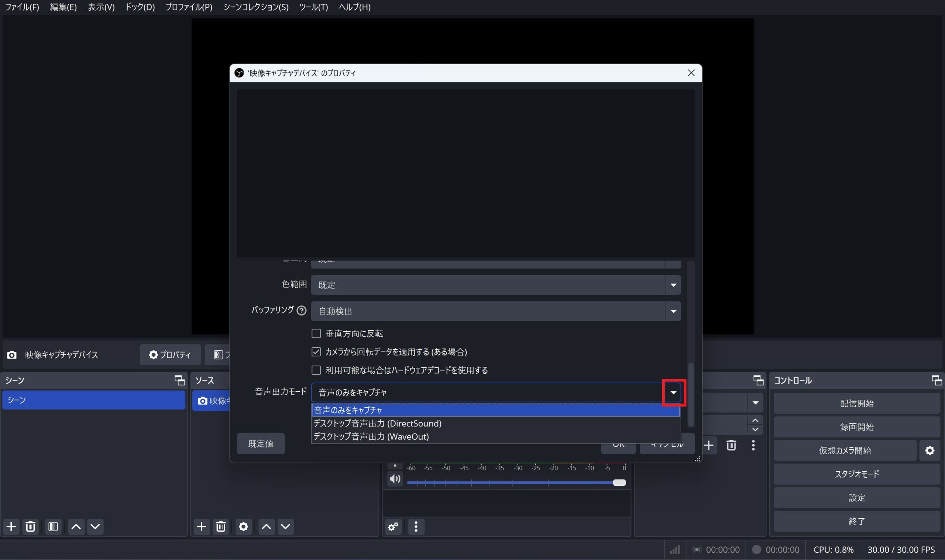Collapse 音声出力モード dropdown arrow
Image resolution: width=945 pixels, height=560 pixels.
[x=673, y=393]
